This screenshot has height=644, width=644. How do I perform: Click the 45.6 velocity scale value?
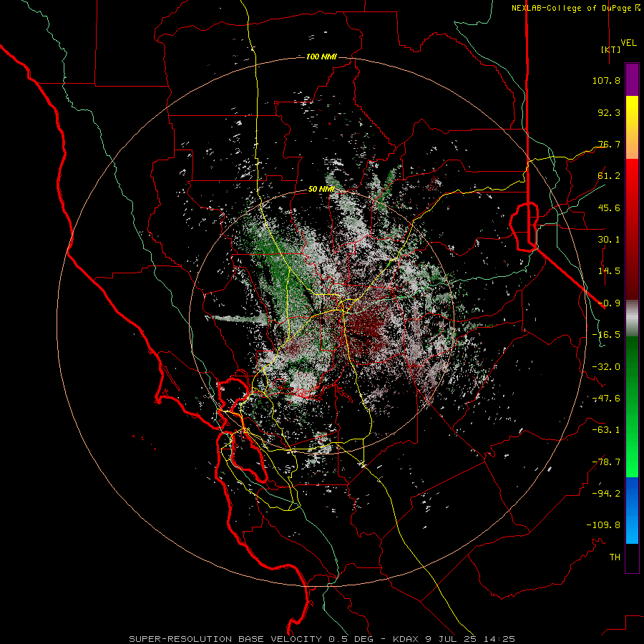[609, 208]
